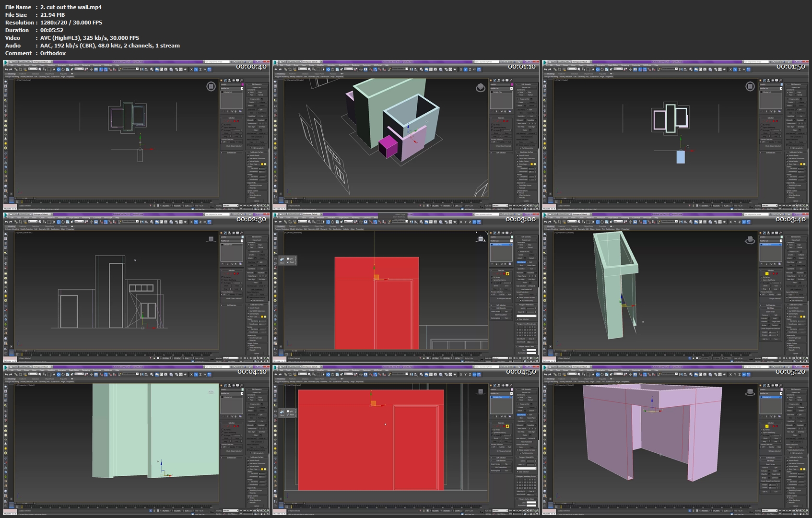Image resolution: width=812 pixels, height=518 pixels.
Task: Click Ring button in 00:05:20 frame
Action: tap(764, 441)
